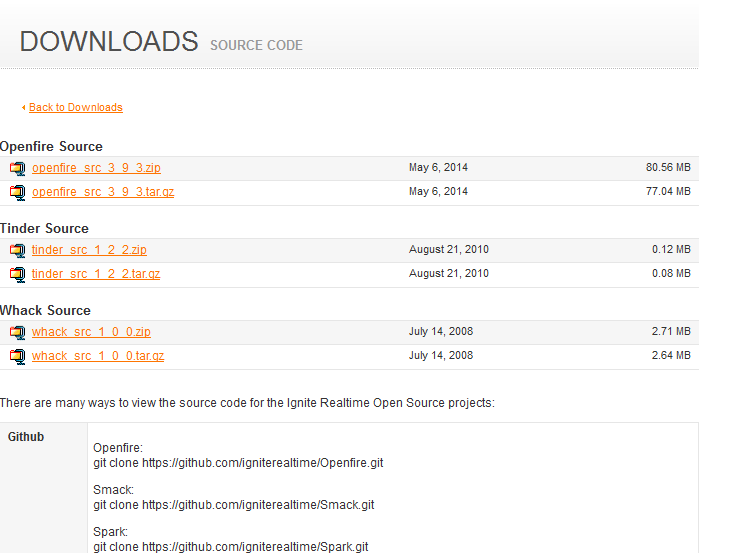Click the Tinder Source heading
The height and width of the screenshot is (553, 734).
44,229
